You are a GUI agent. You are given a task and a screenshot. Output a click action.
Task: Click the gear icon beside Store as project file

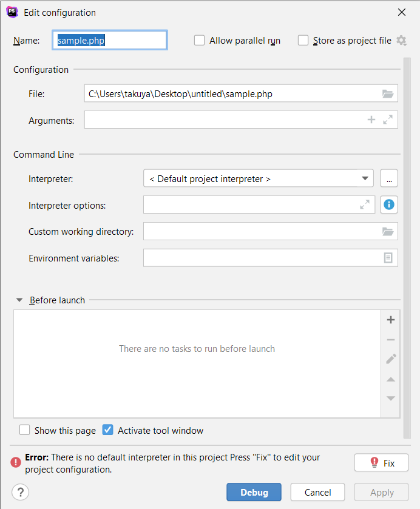401,41
